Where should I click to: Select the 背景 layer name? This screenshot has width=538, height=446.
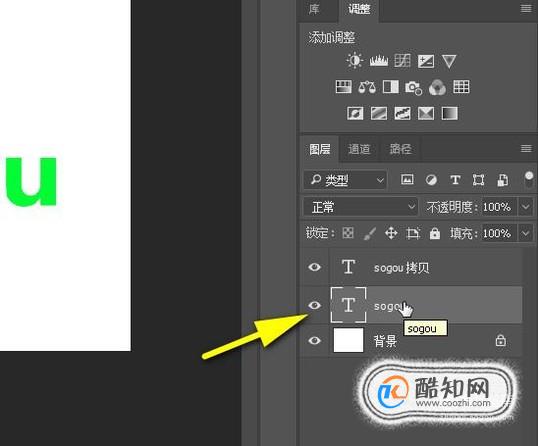click(385, 341)
